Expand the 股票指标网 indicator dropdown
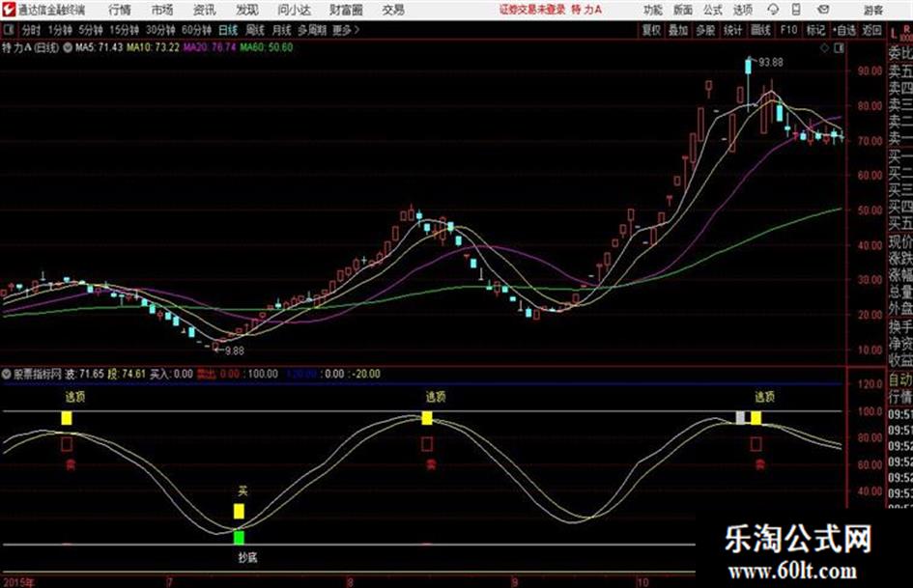Image resolution: width=913 pixels, height=588 pixels. [7, 374]
